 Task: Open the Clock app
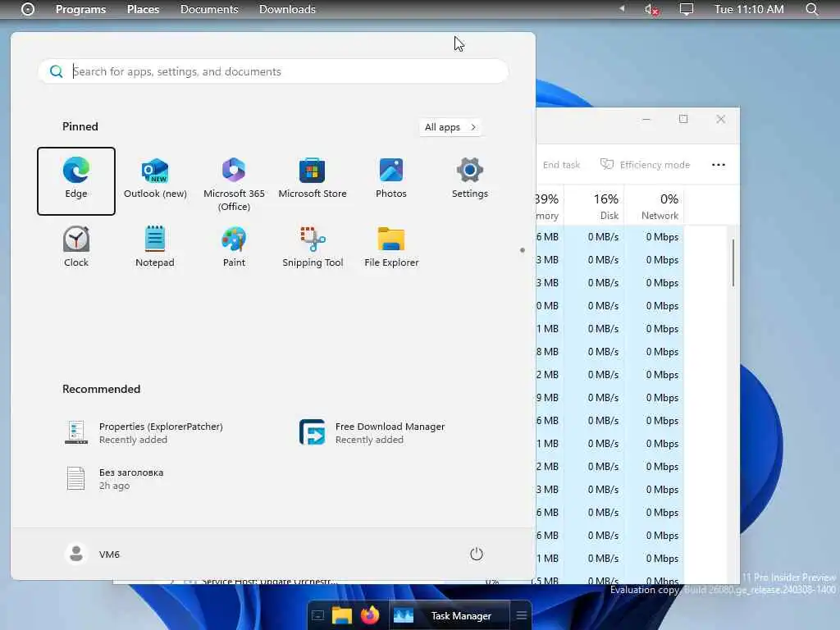pos(76,247)
